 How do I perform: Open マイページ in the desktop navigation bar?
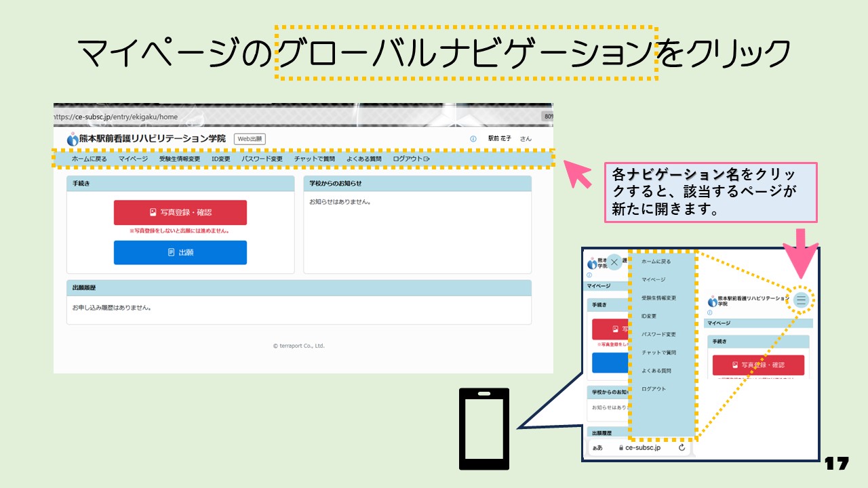(133, 159)
